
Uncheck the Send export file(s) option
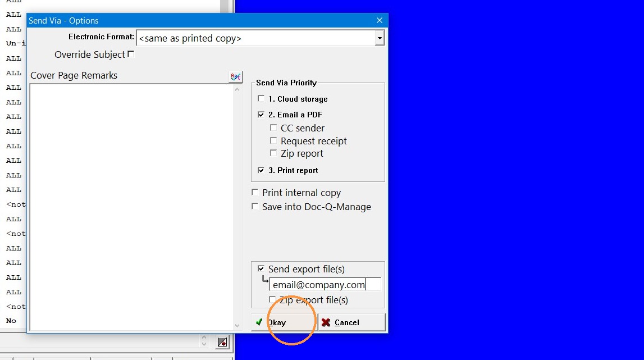pos(261,269)
